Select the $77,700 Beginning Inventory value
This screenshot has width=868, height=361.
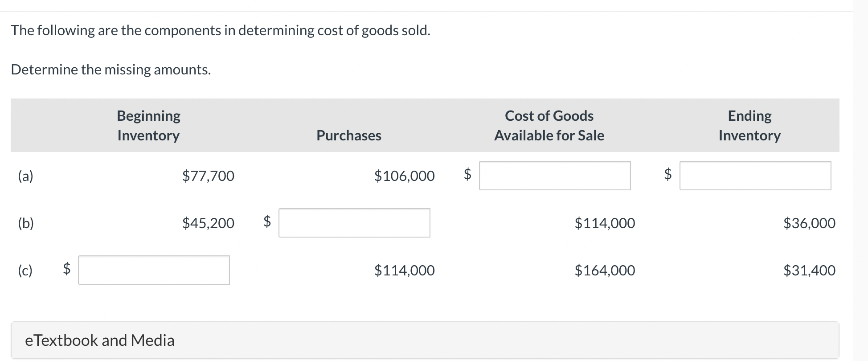[208, 176]
